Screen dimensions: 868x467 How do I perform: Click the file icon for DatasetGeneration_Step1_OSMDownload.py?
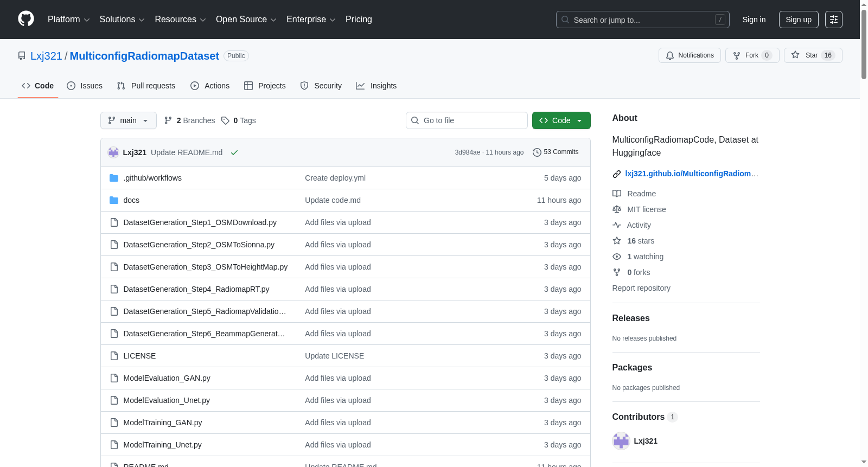[x=114, y=222]
